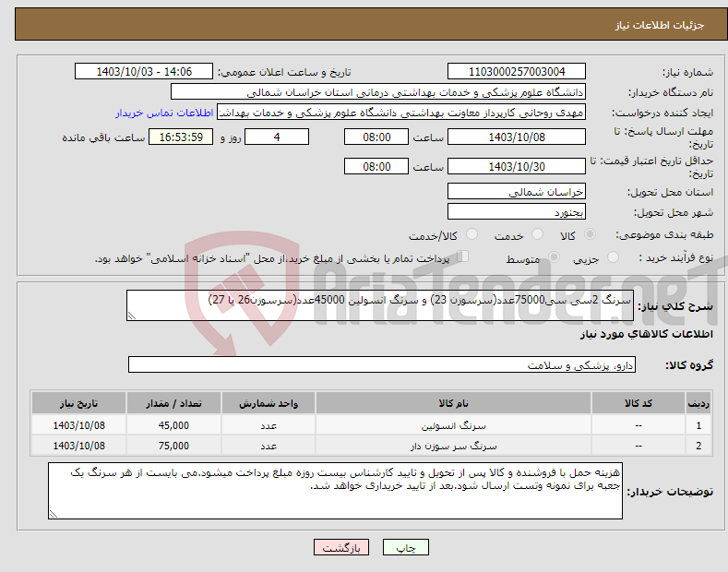Viewport: 728px width, 572px height.
Task: Click the توضیحات خریدار notes textarea
Action: (x=335, y=491)
